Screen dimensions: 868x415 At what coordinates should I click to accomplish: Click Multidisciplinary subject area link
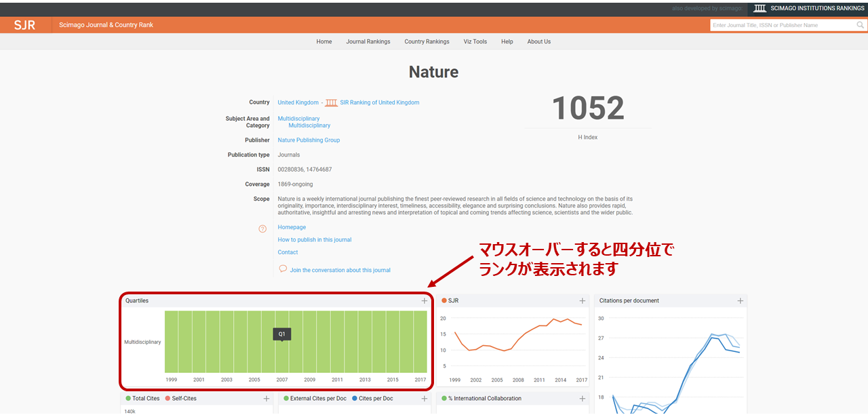click(x=298, y=119)
